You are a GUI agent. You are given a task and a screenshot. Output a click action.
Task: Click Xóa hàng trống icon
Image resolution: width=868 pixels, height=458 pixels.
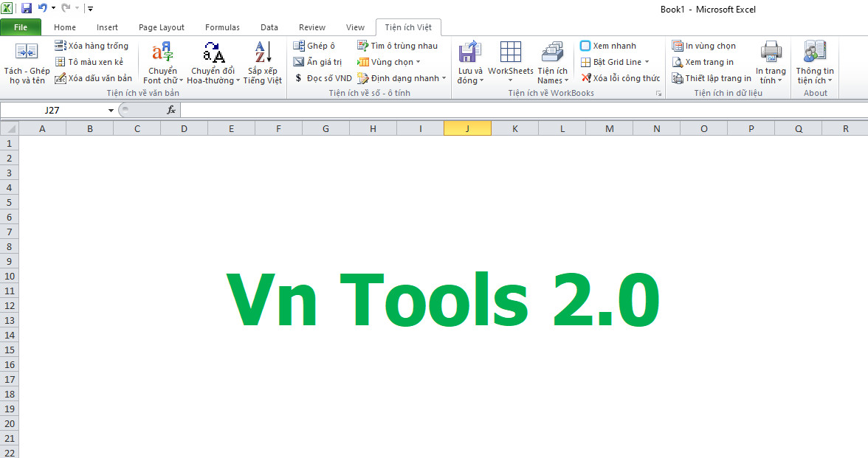point(61,46)
